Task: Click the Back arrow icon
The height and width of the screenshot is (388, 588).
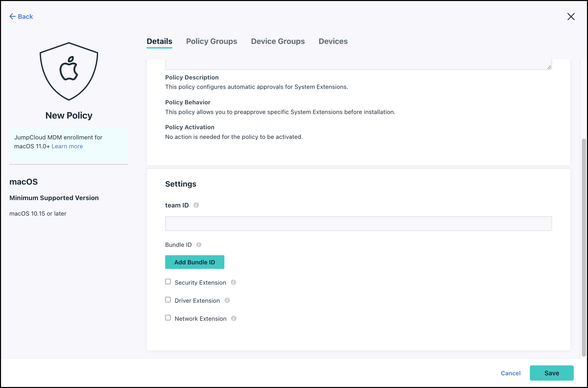Action: pos(12,17)
